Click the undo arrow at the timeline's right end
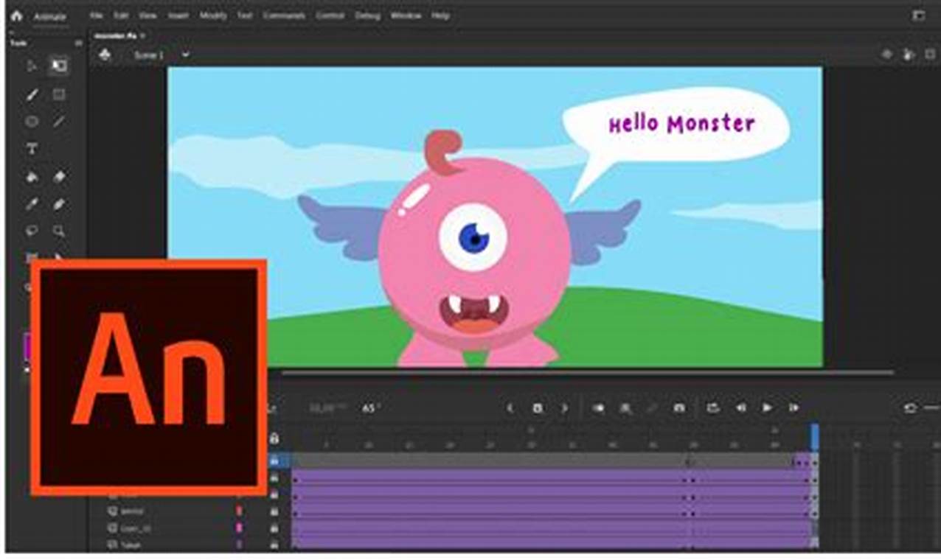 pyautogui.click(x=910, y=408)
